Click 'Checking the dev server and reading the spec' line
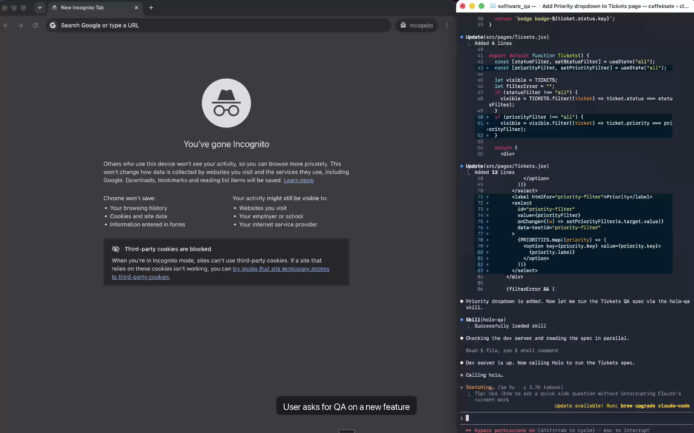694x433 pixels. 547,338
